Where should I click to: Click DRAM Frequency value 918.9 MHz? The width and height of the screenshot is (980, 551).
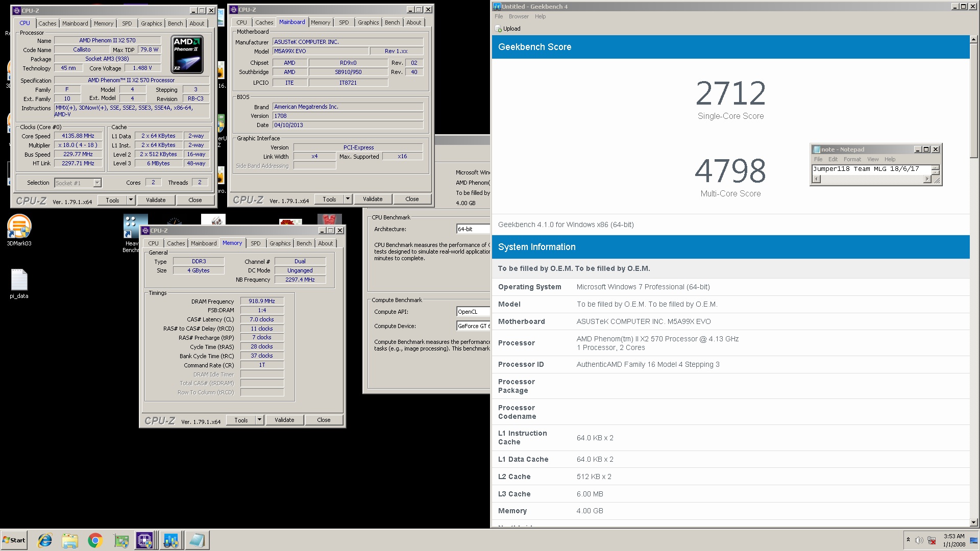[262, 301]
